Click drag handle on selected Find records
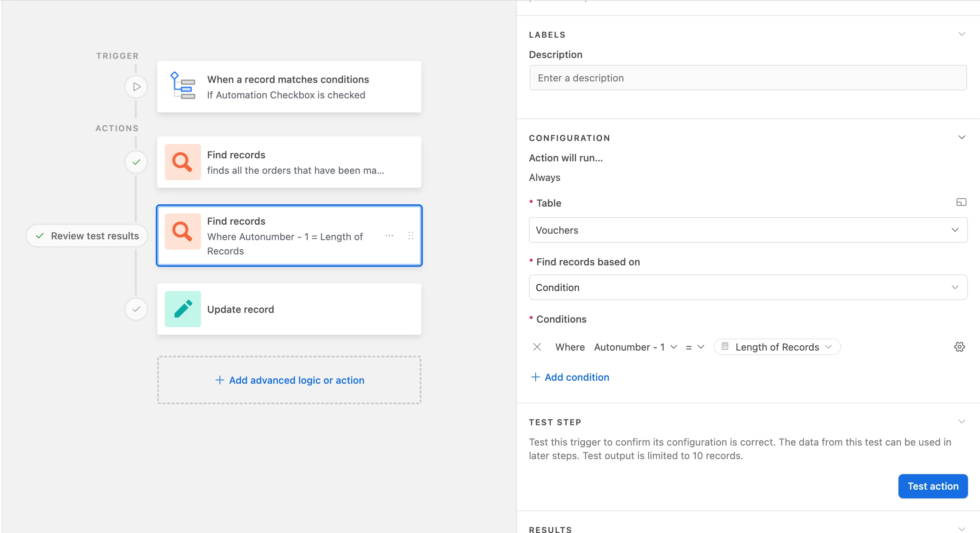This screenshot has height=533, width=980. 410,236
